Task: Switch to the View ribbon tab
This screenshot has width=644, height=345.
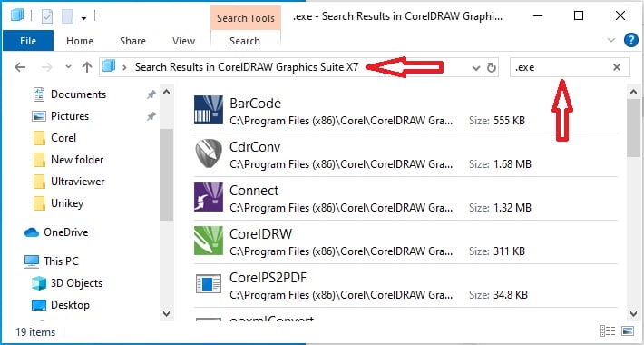Action: 183,41
